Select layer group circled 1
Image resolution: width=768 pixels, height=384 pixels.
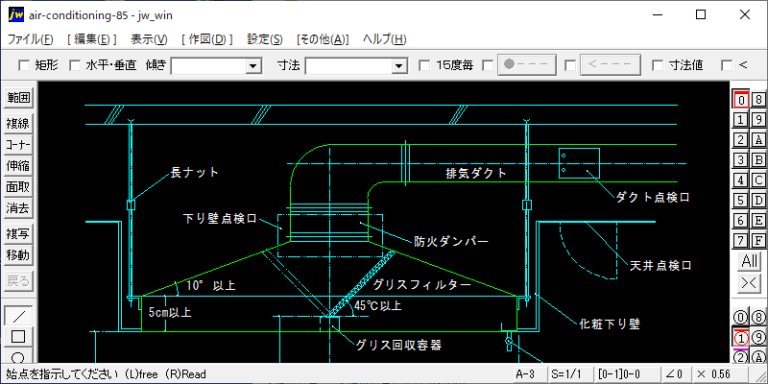(x=741, y=337)
